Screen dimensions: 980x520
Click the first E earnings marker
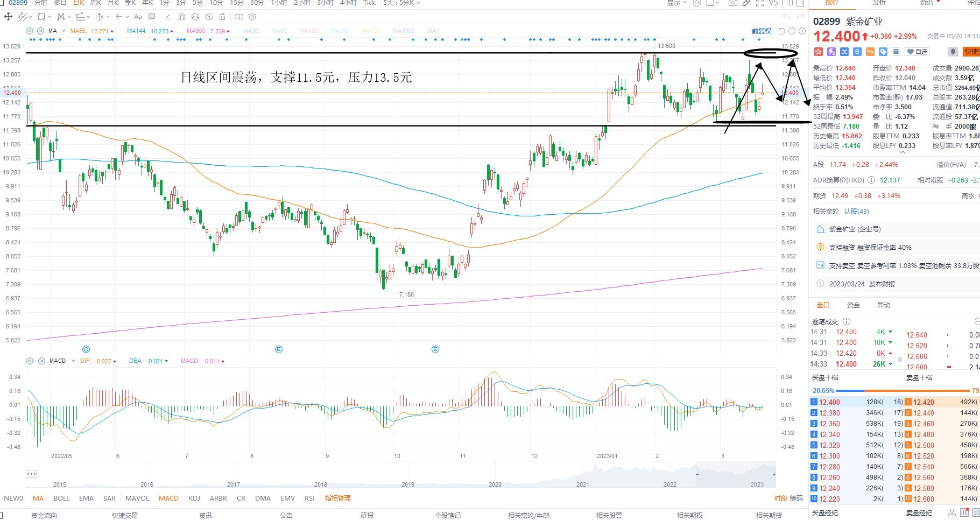pyautogui.click(x=279, y=349)
